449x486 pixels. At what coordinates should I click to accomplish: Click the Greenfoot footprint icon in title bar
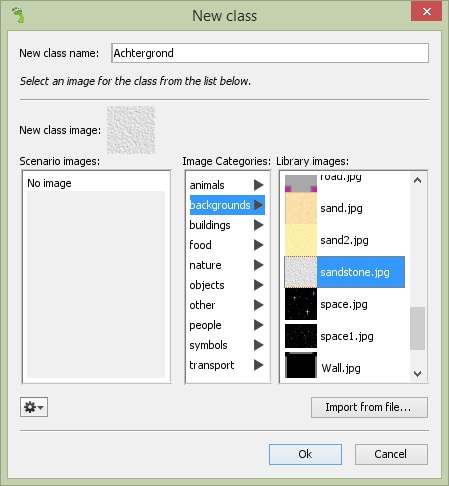coord(18,15)
